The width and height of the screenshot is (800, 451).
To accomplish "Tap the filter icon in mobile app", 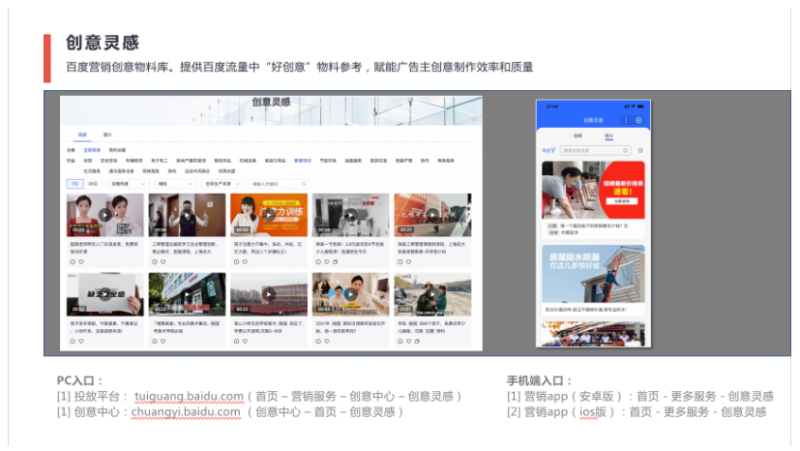I will [x=548, y=150].
